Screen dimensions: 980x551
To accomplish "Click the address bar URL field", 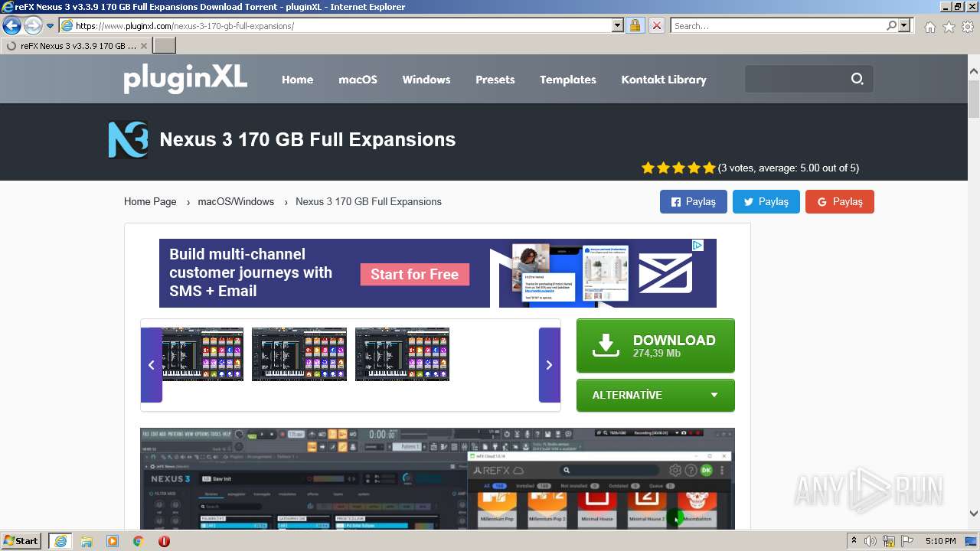I will (335, 25).
